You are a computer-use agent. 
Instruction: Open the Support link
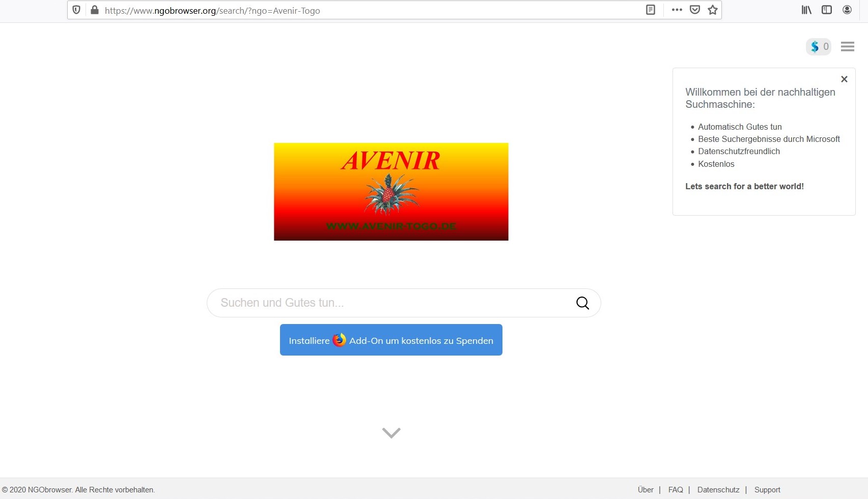point(767,489)
